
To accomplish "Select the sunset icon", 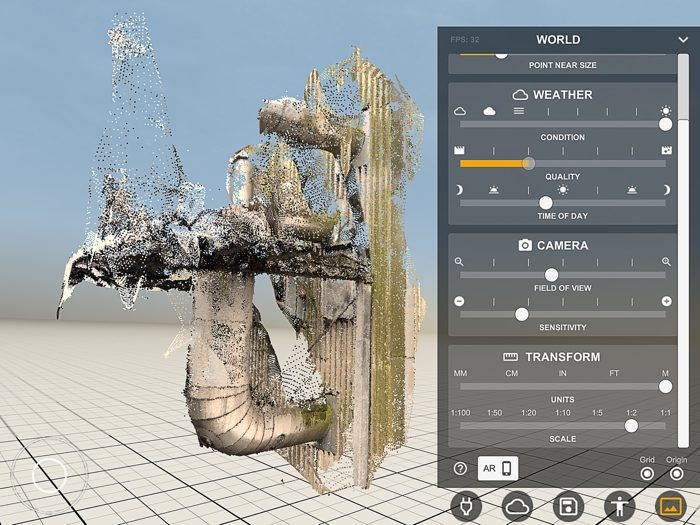I will (632, 190).
